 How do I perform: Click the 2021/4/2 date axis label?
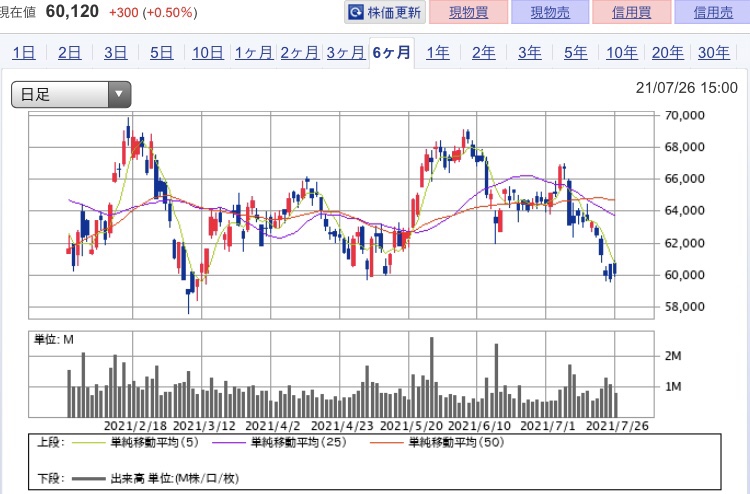point(272,426)
